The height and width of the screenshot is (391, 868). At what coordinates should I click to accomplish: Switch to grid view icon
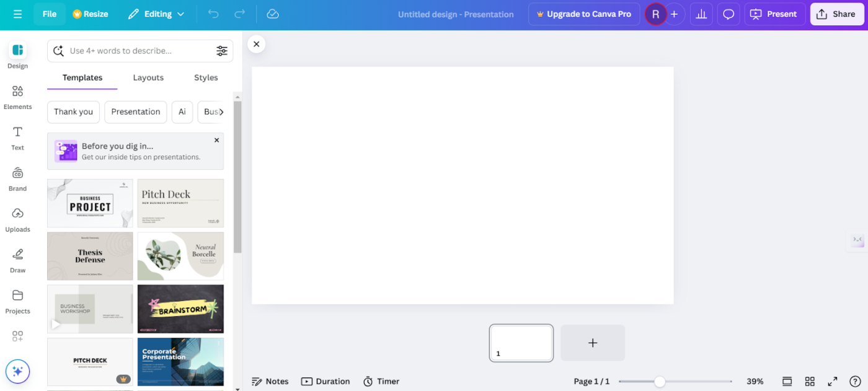pos(810,381)
